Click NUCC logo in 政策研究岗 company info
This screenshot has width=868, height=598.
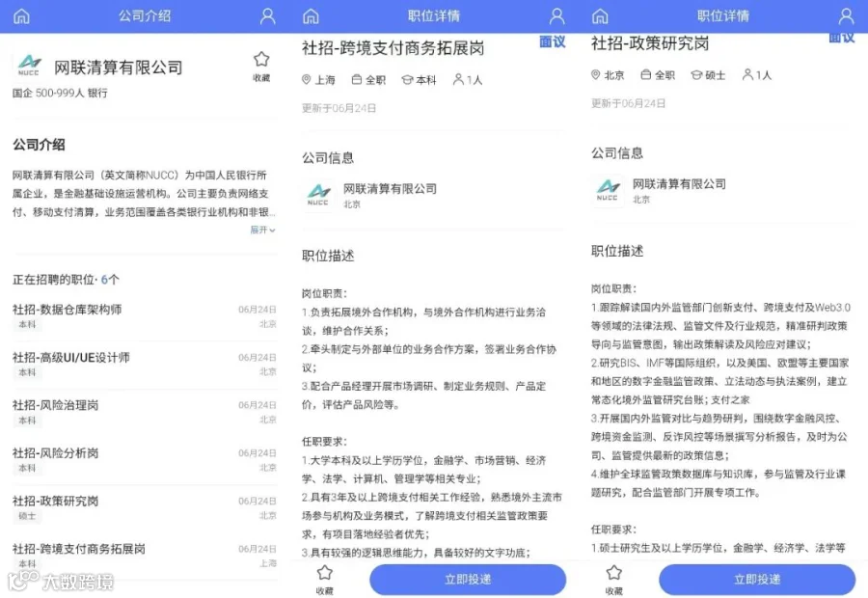(608, 190)
